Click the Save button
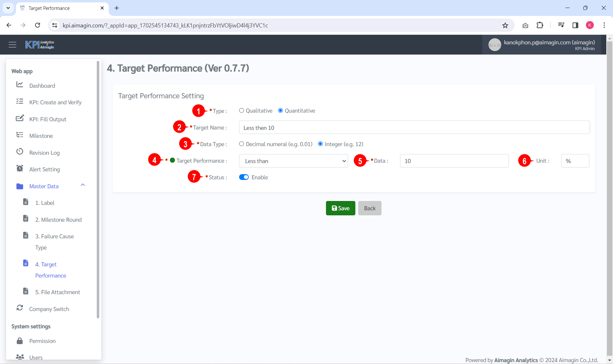 [x=340, y=208]
